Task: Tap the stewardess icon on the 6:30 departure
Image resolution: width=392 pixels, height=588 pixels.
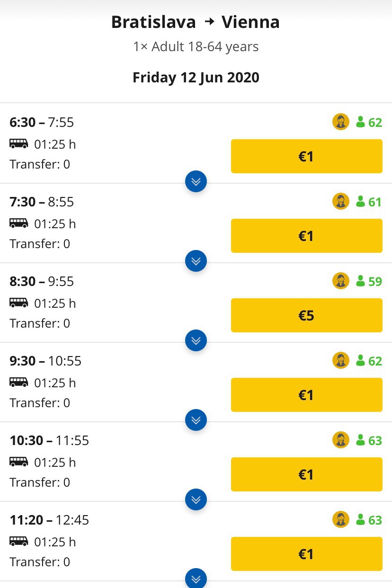Action: coord(340,122)
